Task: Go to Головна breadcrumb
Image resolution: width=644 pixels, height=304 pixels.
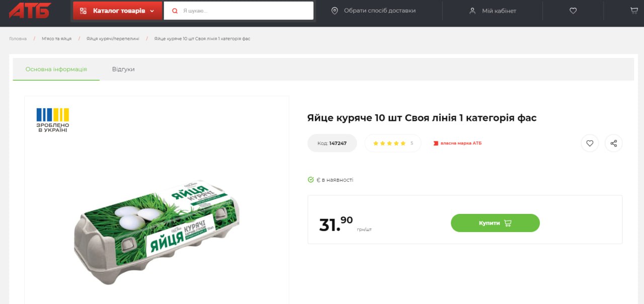Action: pos(18,39)
